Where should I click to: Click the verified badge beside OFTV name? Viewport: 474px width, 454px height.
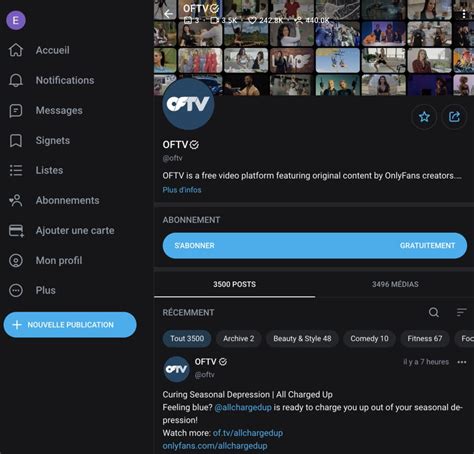[194, 145]
